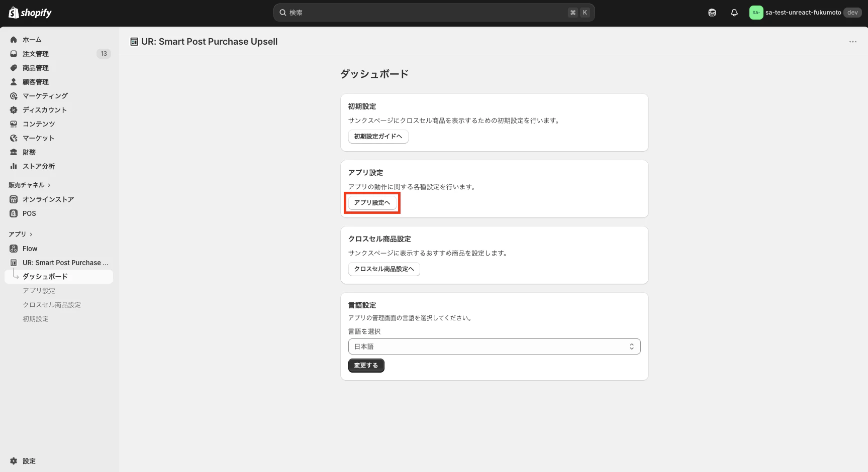The width and height of the screenshot is (868, 472).
Task: Click the ストア分析 bar chart icon
Action: click(14, 166)
